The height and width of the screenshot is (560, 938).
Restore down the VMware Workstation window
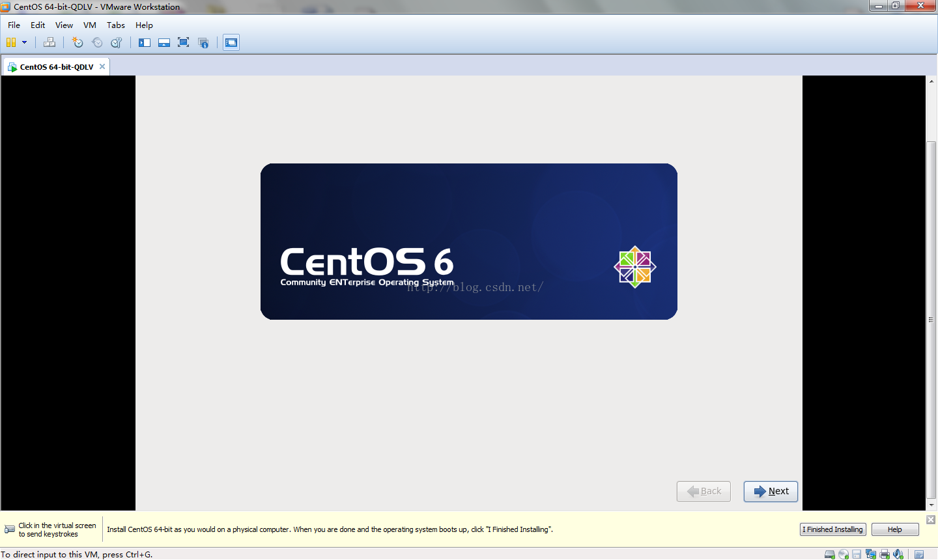896,6
